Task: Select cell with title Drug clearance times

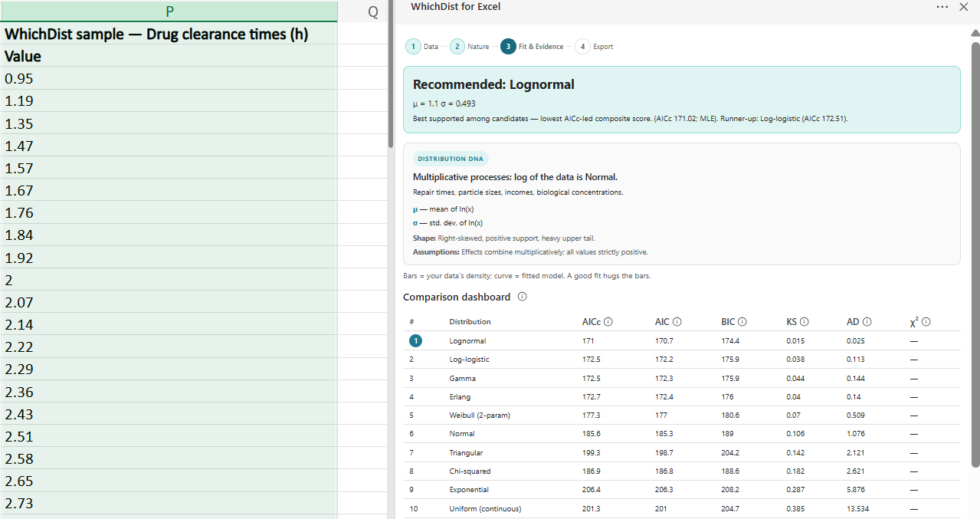Action: [x=169, y=34]
